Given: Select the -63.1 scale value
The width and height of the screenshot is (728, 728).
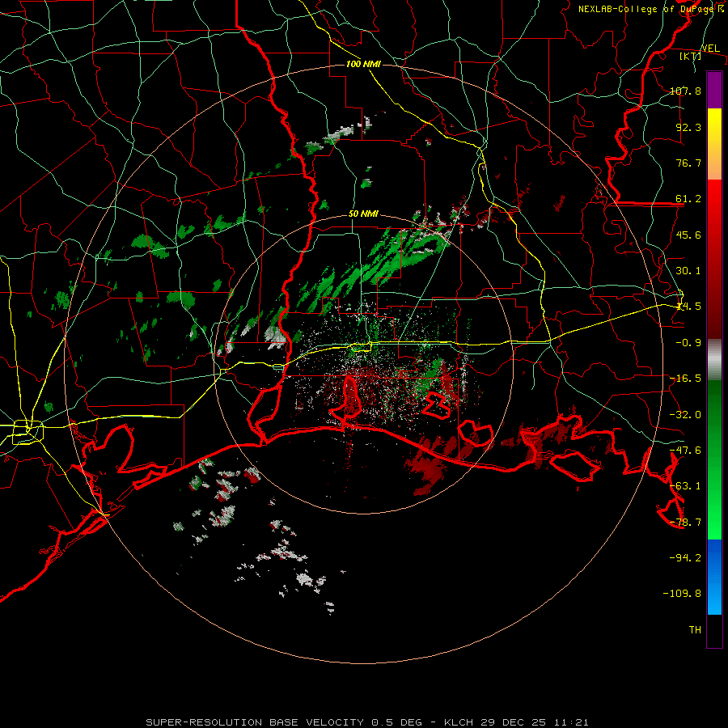Looking at the screenshot, I should pos(685,486).
